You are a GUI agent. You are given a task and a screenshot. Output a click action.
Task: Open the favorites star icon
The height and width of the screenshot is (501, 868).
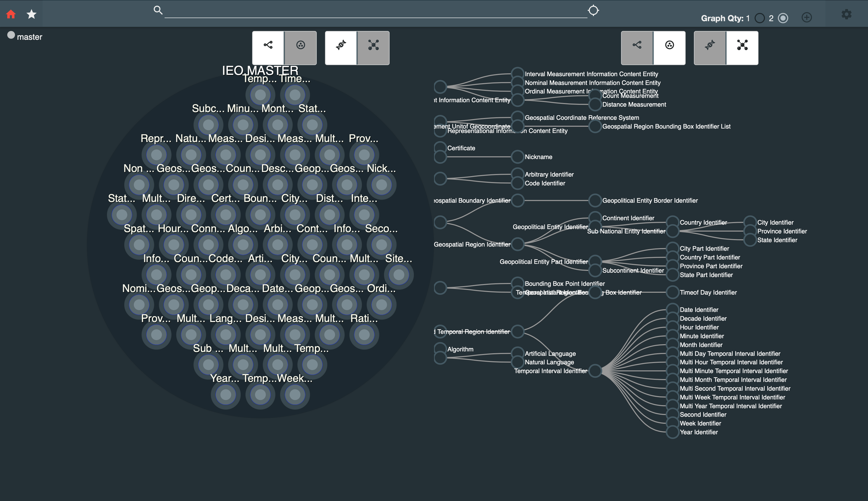(31, 14)
